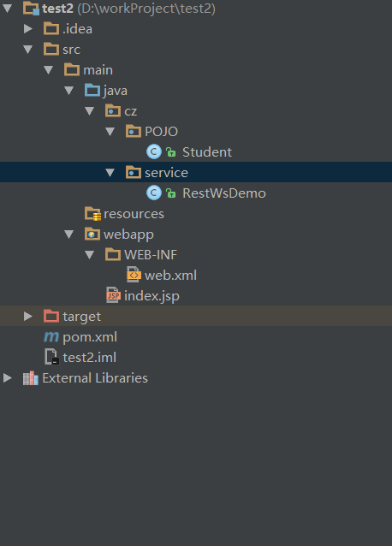The image size is (392, 546).
Task: Expand the .idea folder
Action: pyautogui.click(x=28, y=29)
